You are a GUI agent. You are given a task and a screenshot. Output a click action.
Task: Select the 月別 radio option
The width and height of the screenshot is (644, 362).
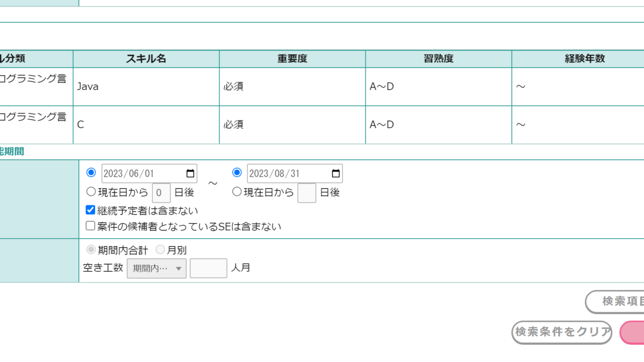click(160, 249)
